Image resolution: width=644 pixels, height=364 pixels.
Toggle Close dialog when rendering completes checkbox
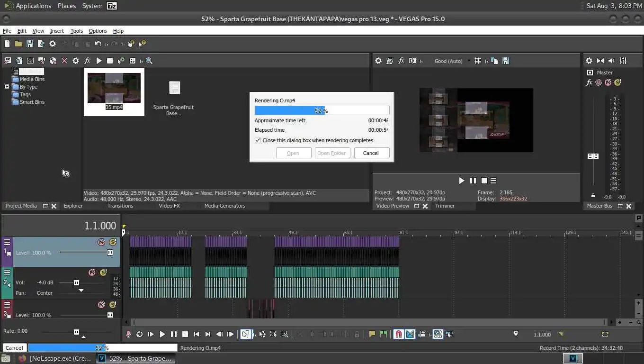click(258, 140)
